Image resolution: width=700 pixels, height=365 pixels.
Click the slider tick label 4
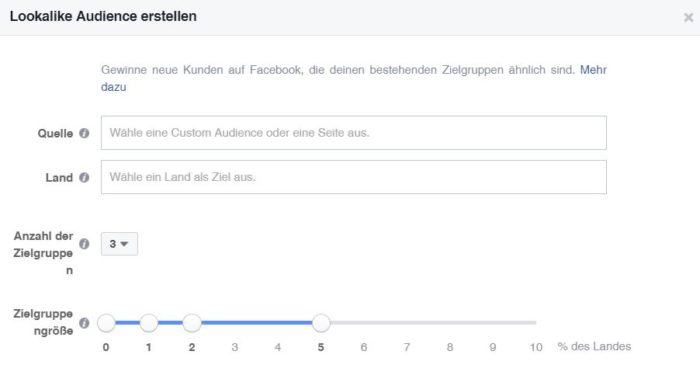(278, 347)
